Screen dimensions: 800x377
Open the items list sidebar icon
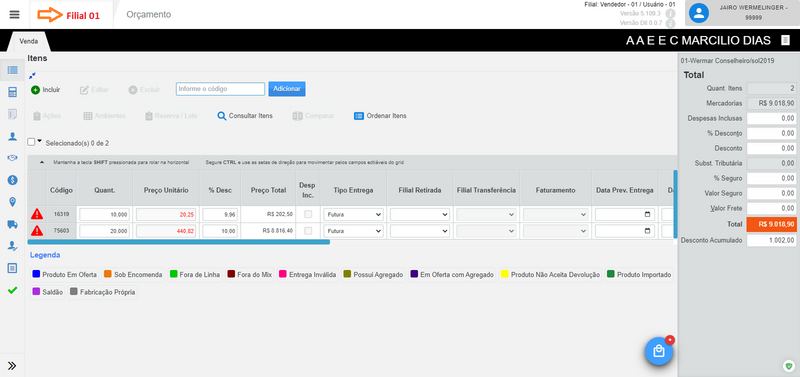pyautogui.click(x=13, y=70)
